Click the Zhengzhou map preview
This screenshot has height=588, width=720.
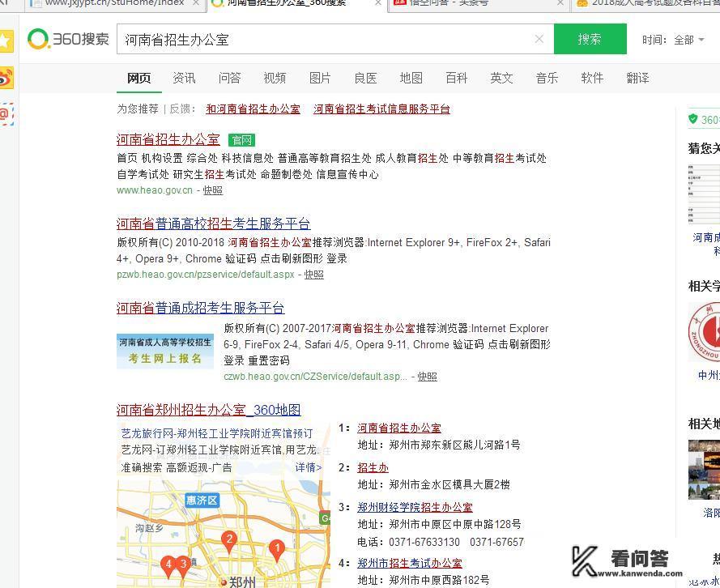pyautogui.click(x=224, y=535)
